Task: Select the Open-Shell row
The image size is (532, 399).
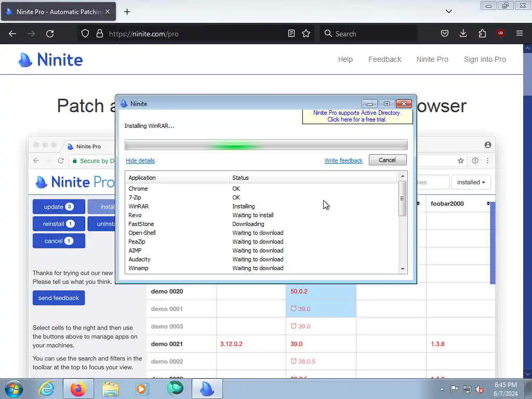Action: tap(261, 233)
